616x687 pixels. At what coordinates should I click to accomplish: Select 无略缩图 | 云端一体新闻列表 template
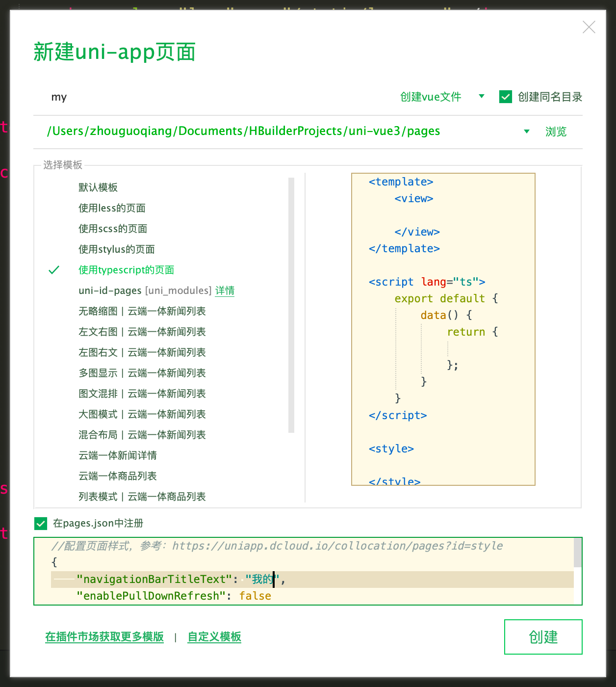(142, 311)
